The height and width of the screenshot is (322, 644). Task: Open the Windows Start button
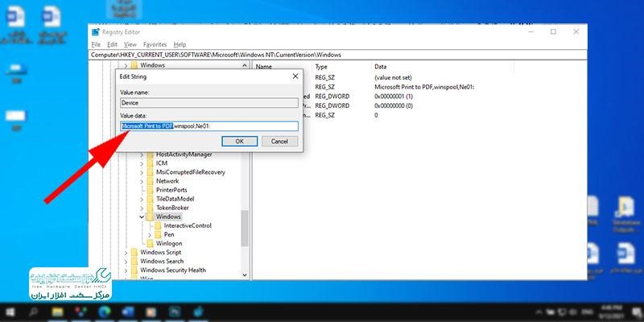[x=9, y=313]
